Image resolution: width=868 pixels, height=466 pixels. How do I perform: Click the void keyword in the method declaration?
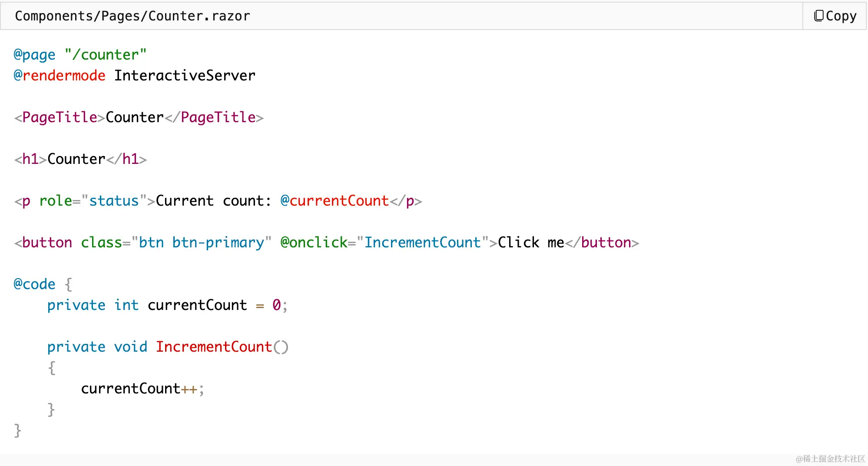click(130, 347)
